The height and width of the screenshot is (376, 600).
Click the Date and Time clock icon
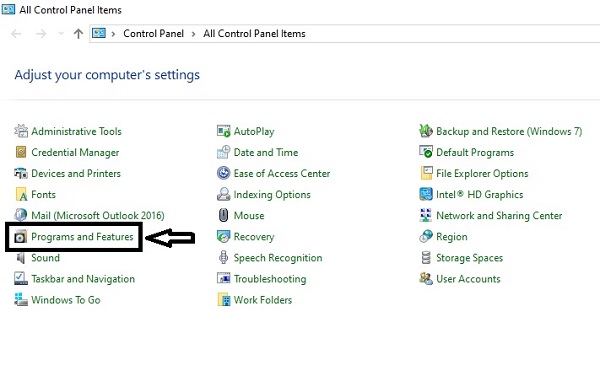click(x=224, y=152)
